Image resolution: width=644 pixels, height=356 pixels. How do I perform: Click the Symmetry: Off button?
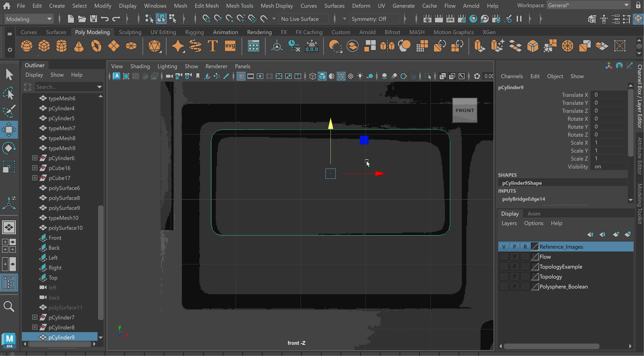pos(369,19)
